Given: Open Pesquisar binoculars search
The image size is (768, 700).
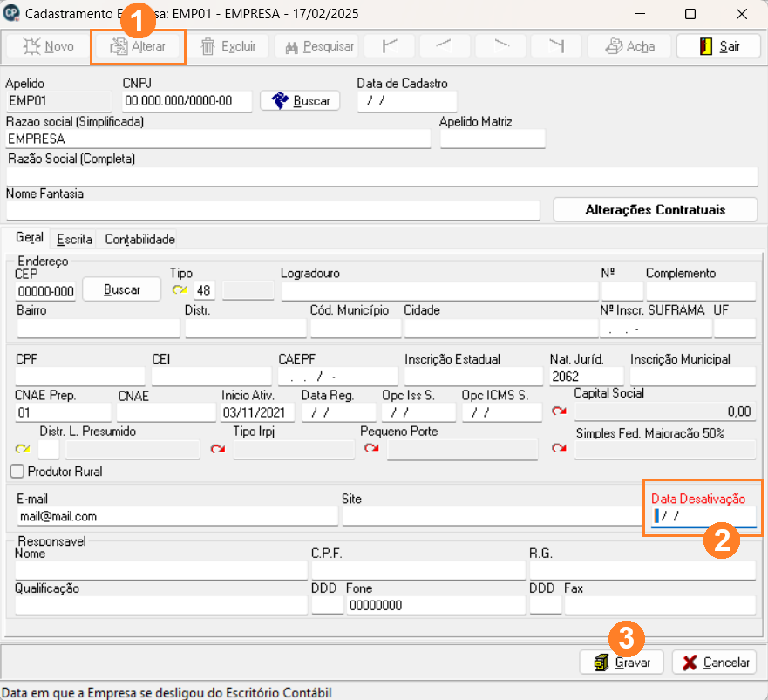Looking at the screenshot, I should click(x=317, y=46).
